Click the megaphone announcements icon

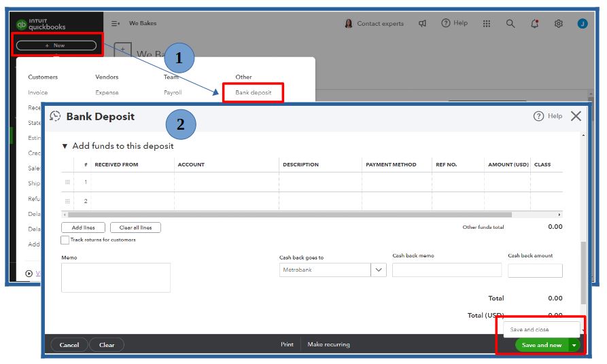point(422,24)
